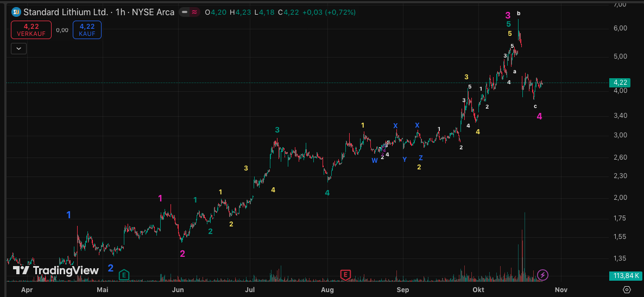
Task: Click the 5,00 level on the price scale
Action: click(620, 56)
